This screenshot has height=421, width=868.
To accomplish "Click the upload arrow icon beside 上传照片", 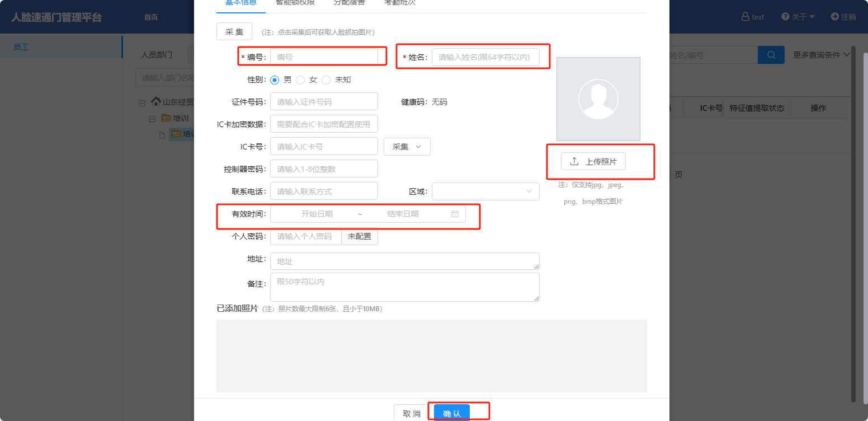I will pyautogui.click(x=574, y=162).
